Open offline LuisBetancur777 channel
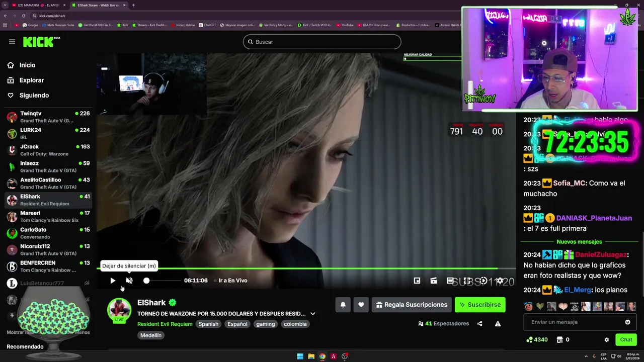The height and width of the screenshot is (362, 644). [x=48, y=284]
